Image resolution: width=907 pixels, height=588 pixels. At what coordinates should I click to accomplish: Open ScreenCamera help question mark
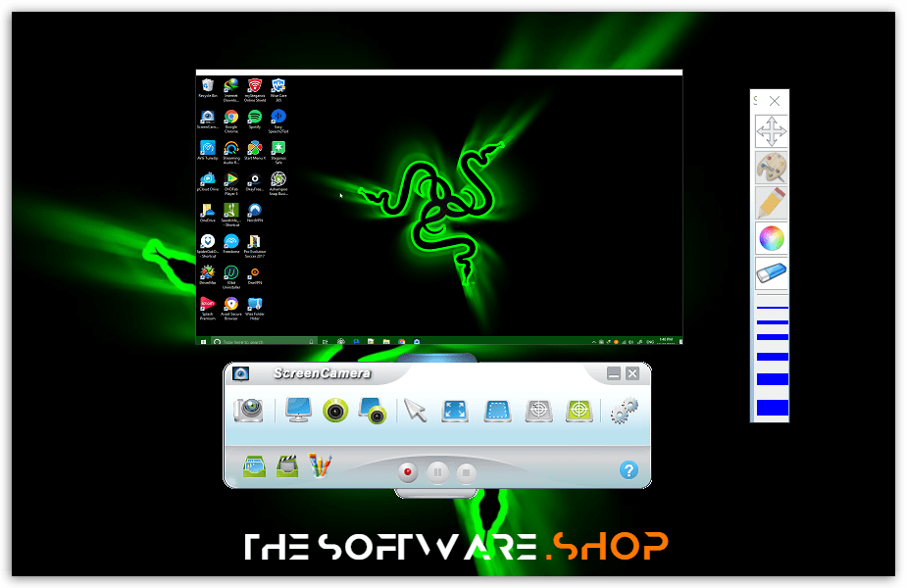[629, 470]
